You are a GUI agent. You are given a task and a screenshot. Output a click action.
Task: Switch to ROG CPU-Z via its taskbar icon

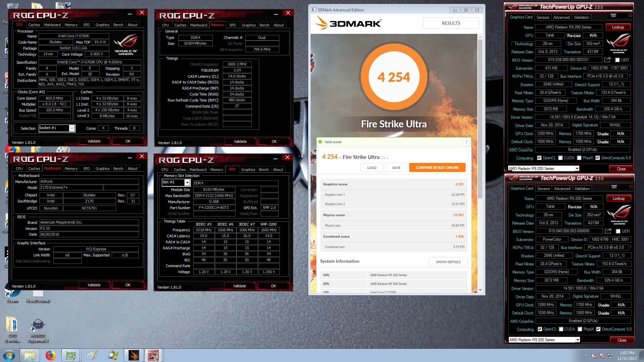(x=154, y=355)
